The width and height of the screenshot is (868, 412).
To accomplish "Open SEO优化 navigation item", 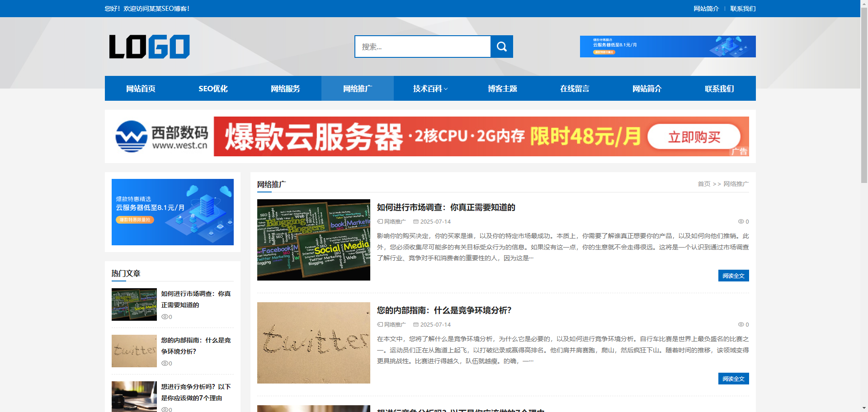I will [213, 89].
